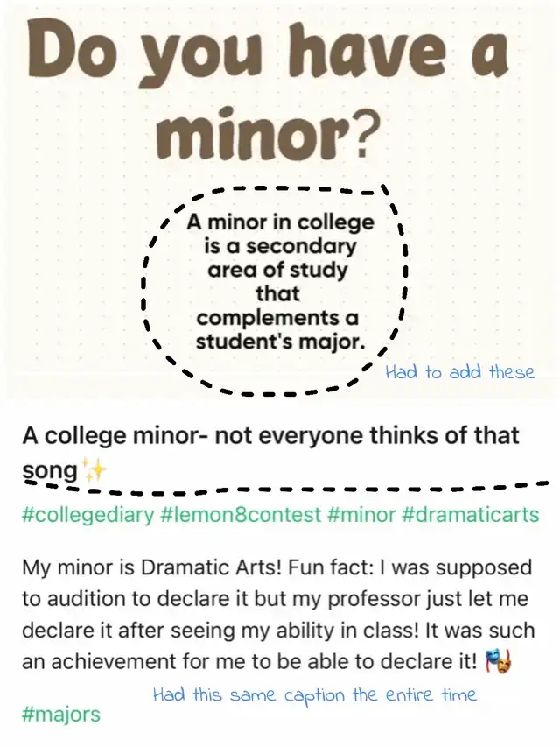Click the 'Had this same caption' blue annotation
This screenshot has height=747, width=560.
coord(315,694)
